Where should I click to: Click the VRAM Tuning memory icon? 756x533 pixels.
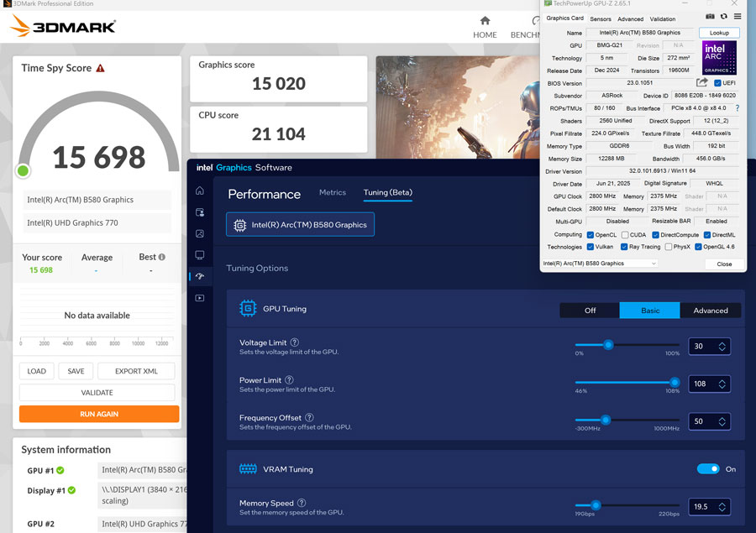(248, 469)
